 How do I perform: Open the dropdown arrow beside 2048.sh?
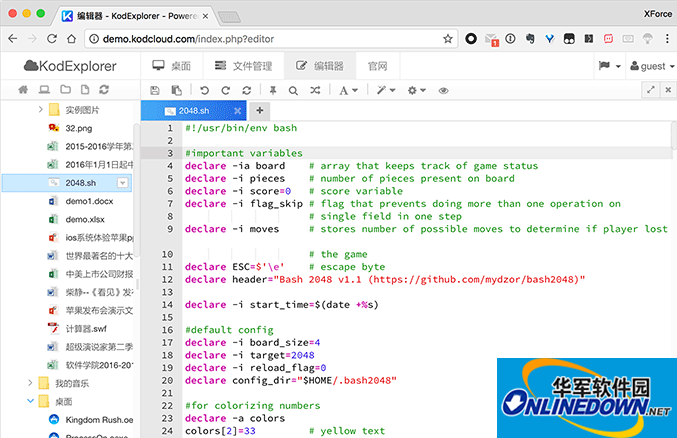click(x=123, y=183)
